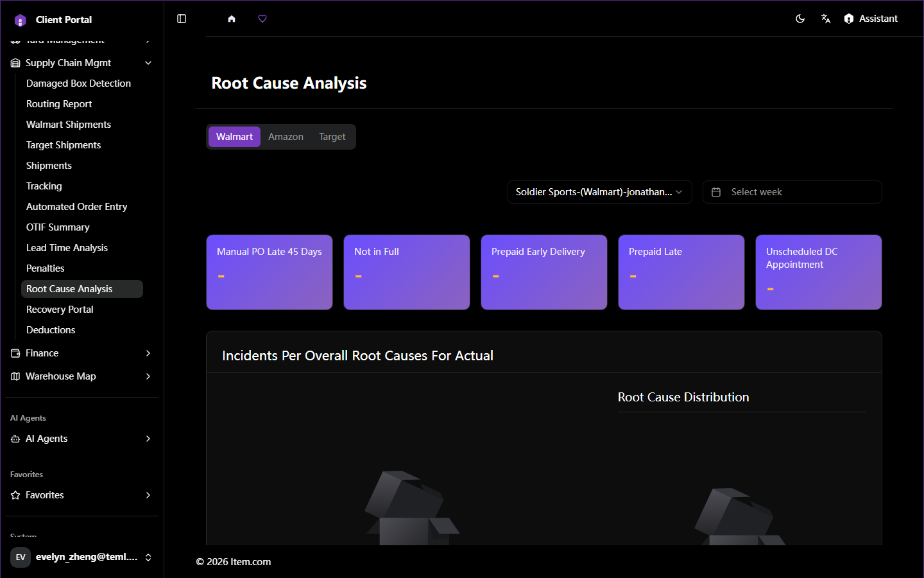Open Damaged Box Detection
Viewport: 924px width, 578px height.
click(82, 83)
